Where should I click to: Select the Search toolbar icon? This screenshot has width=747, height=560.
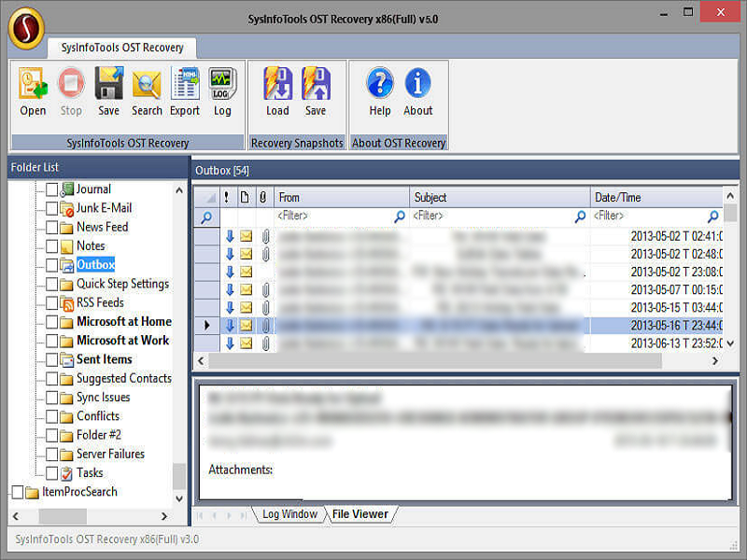tap(147, 91)
